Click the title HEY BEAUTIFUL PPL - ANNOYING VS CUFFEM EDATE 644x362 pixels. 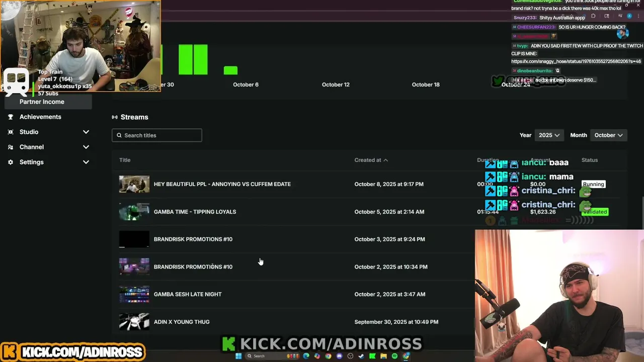(x=222, y=184)
